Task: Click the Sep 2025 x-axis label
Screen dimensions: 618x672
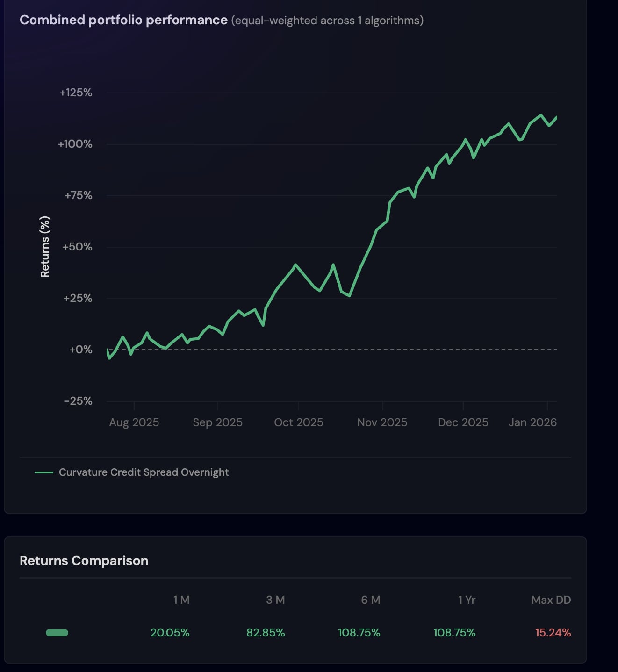Action: pos(217,422)
